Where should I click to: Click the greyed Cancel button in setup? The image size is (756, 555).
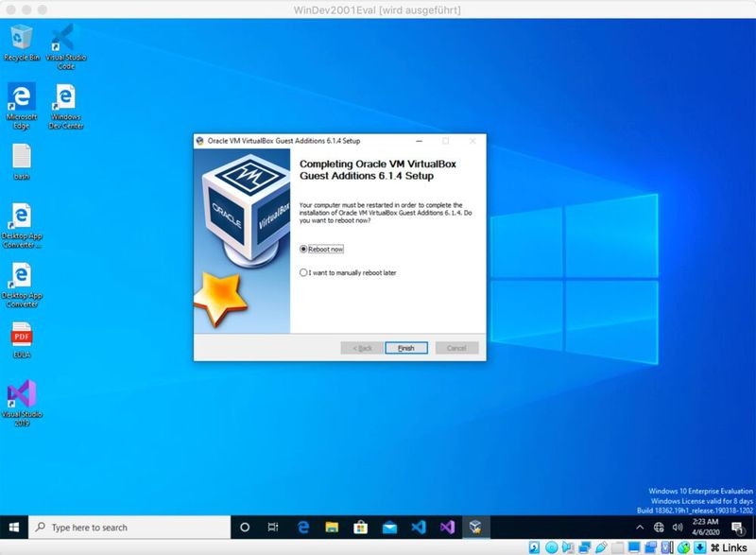coord(456,348)
